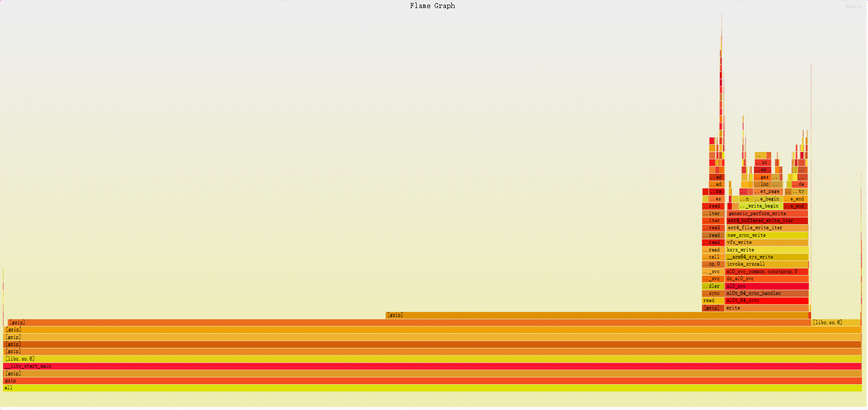This screenshot has width=868, height=410.
Task: Select the '..st' frame
Action: tap(763, 163)
